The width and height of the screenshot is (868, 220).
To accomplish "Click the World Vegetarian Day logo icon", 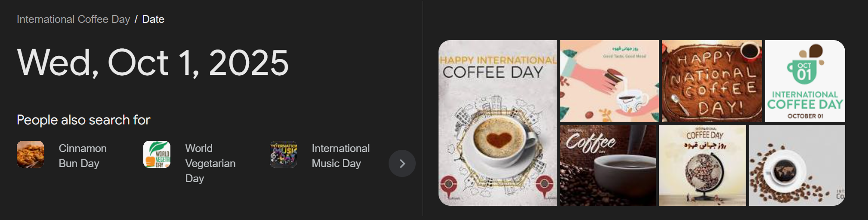I will [x=157, y=154].
